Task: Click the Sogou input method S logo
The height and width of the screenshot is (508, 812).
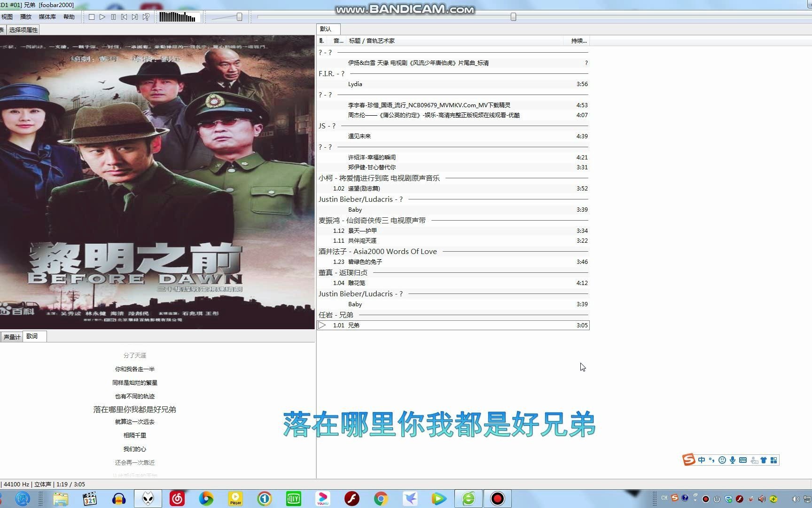Action: 689,460
